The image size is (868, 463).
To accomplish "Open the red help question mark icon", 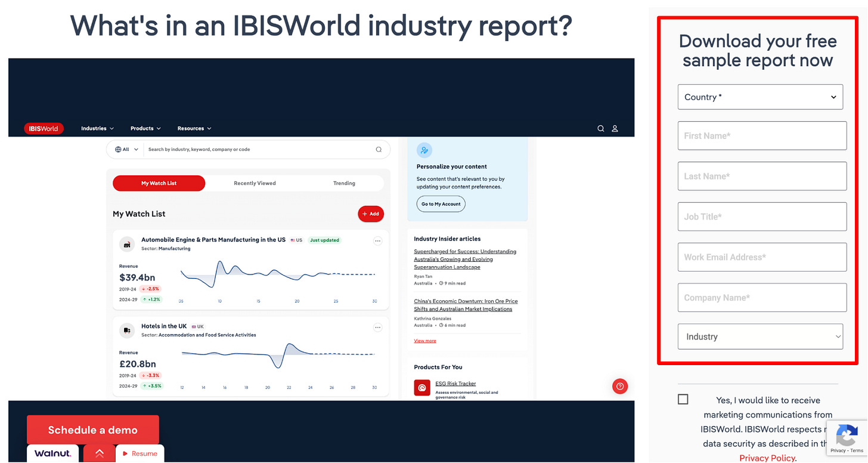I will click(620, 387).
